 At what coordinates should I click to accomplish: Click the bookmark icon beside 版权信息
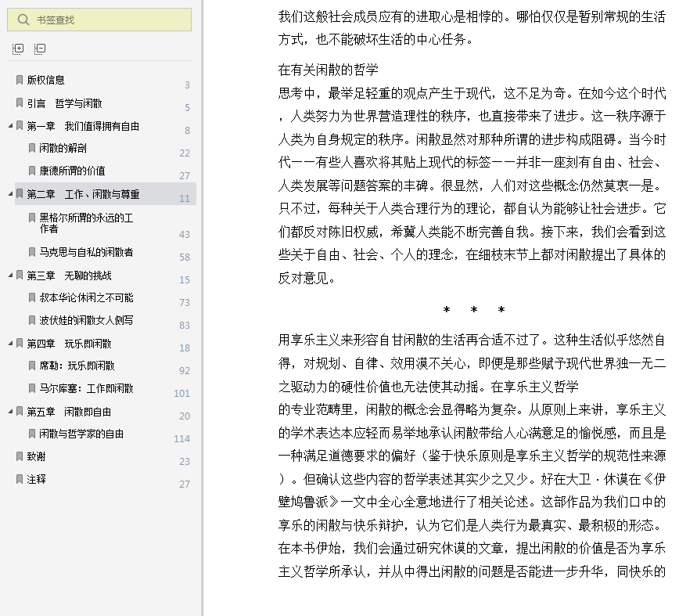pyautogui.click(x=20, y=80)
